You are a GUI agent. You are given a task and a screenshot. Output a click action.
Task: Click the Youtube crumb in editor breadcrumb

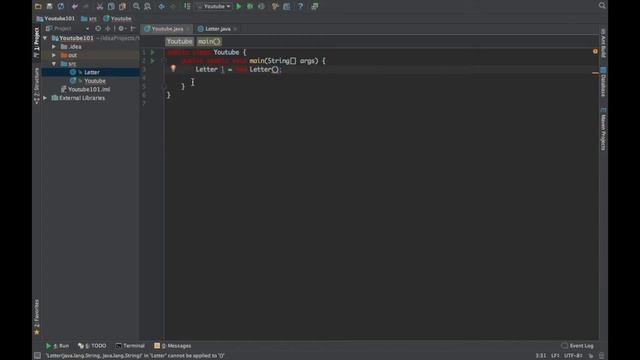[179, 41]
